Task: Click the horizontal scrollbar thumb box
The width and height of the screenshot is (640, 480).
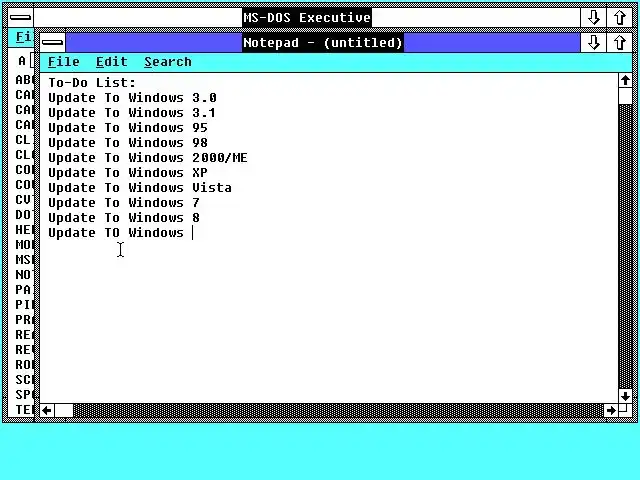Action: tap(64, 411)
